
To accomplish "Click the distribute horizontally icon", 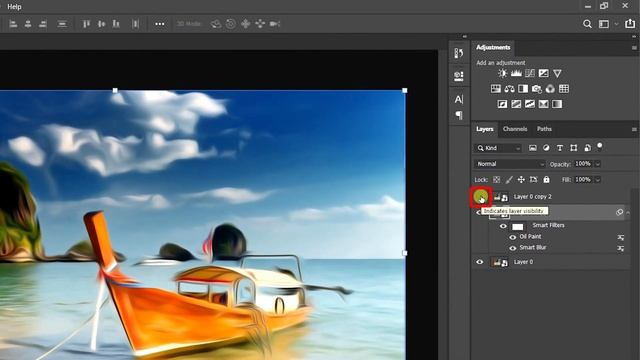I will pos(136,24).
